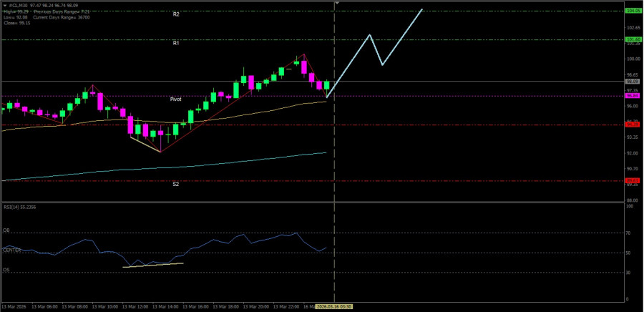Click the R2 resistance label

click(x=176, y=14)
